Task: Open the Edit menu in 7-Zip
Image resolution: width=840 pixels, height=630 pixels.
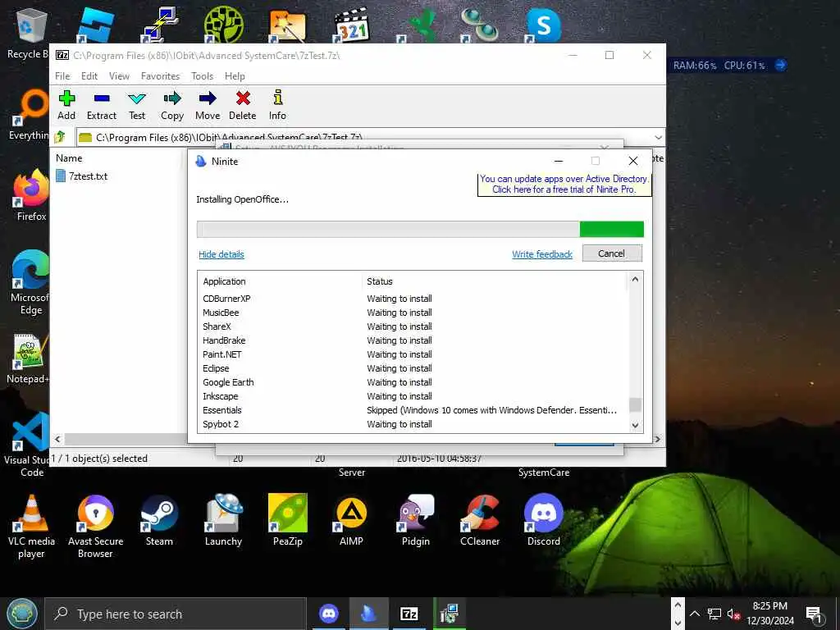Action: click(x=89, y=76)
